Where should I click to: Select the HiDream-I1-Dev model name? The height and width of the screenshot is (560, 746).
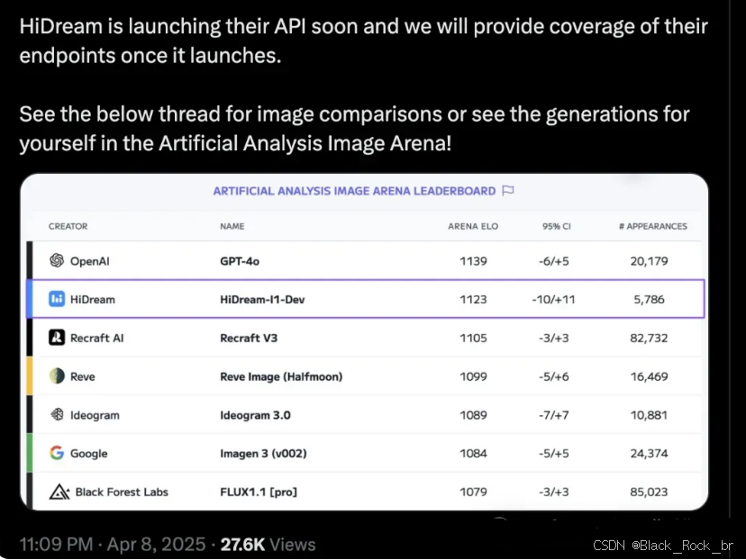point(262,300)
